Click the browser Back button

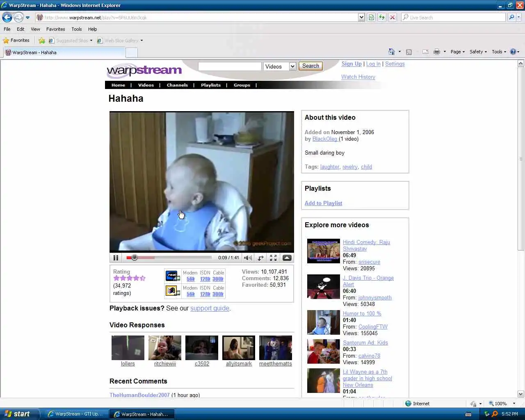pyautogui.click(x=7, y=17)
